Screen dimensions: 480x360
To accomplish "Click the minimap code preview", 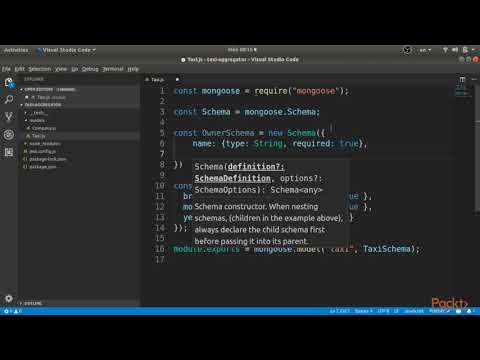I will coord(463,91).
